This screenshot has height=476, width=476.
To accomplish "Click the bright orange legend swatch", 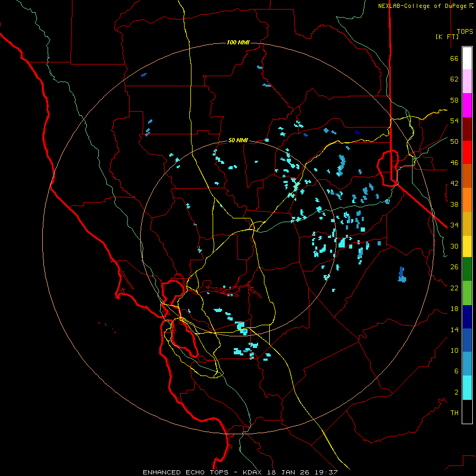I will pos(467,200).
